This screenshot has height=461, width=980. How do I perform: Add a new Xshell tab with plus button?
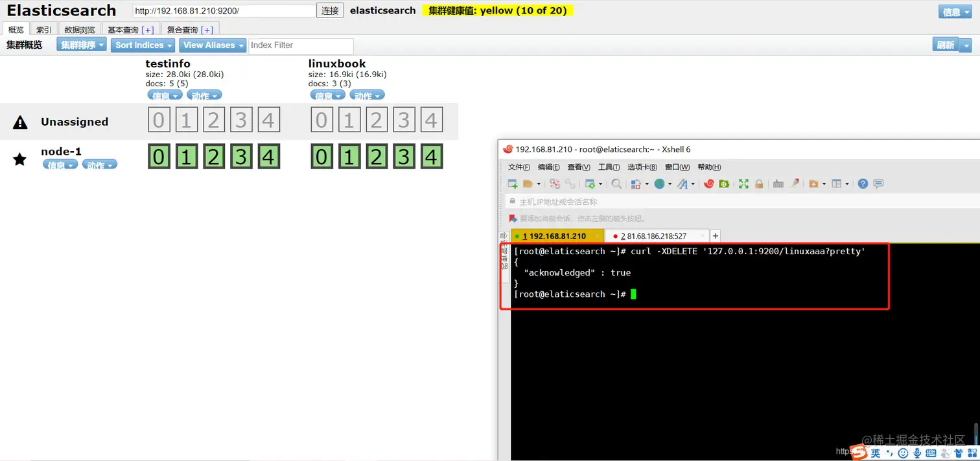pyautogui.click(x=716, y=236)
